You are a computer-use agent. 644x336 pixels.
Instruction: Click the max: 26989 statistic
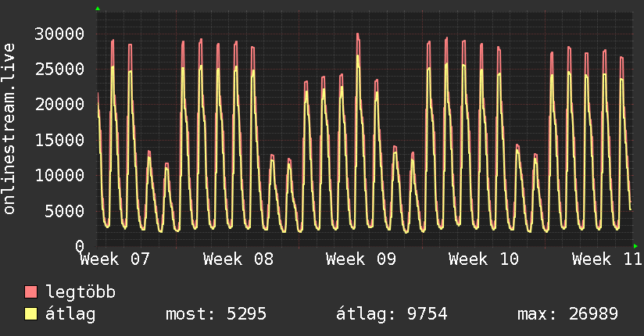tap(567, 314)
